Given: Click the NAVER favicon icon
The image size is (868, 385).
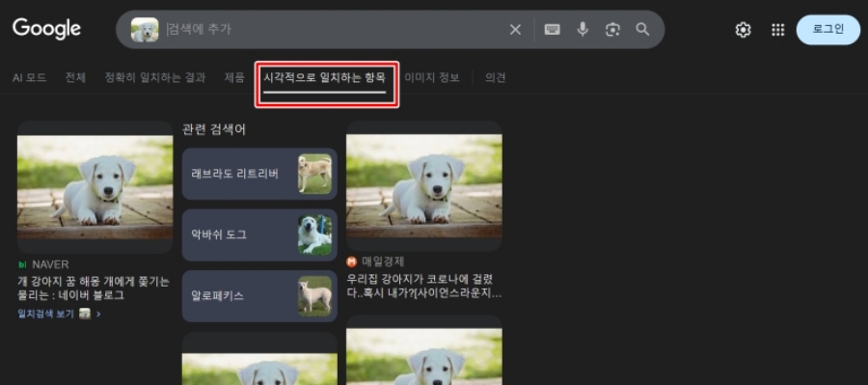Looking at the screenshot, I should point(22,264).
